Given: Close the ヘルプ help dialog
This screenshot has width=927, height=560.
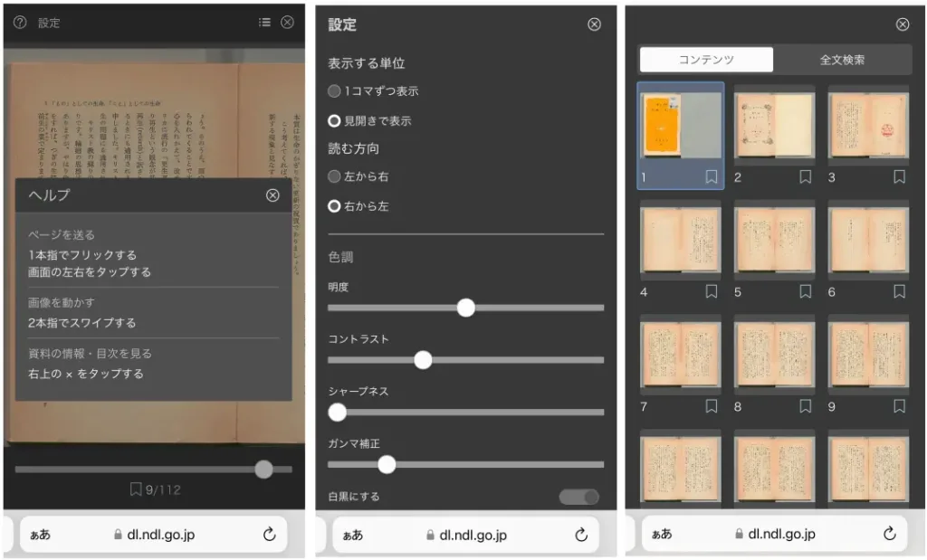Looking at the screenshot, I should [x=272, y=195].
